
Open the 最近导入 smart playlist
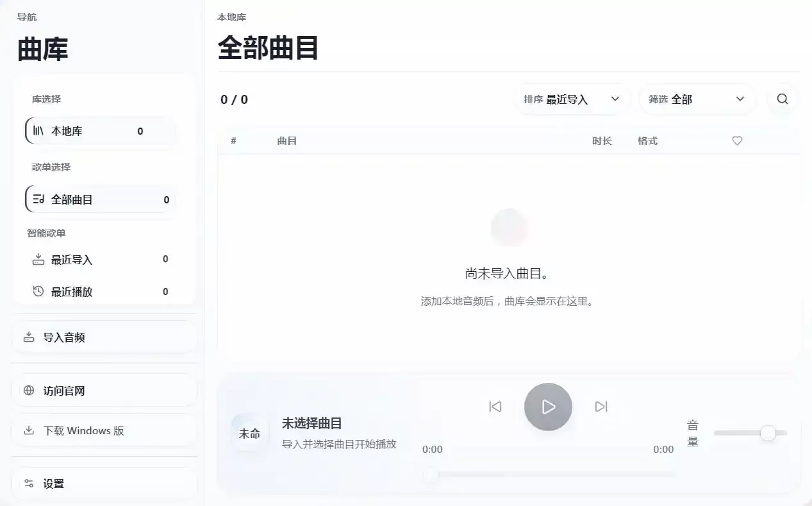click(101, 260)
